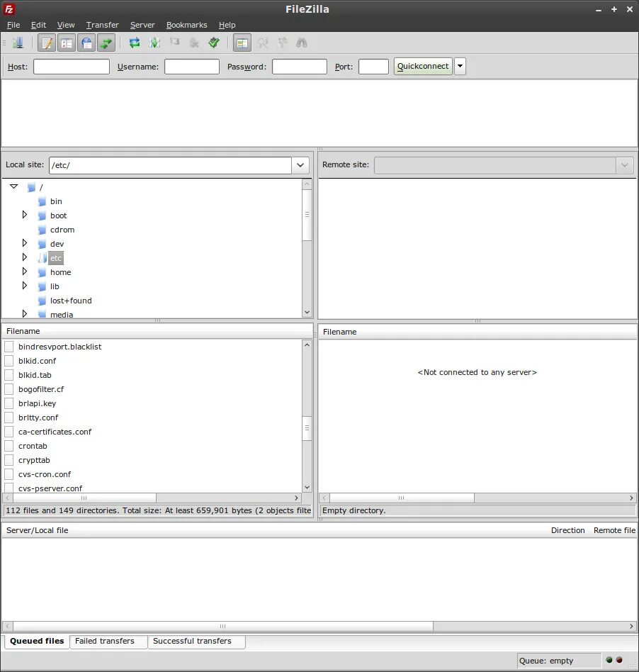Toggle the message log display
This screenshot has width=639, height=672.
tap(47, 43)
